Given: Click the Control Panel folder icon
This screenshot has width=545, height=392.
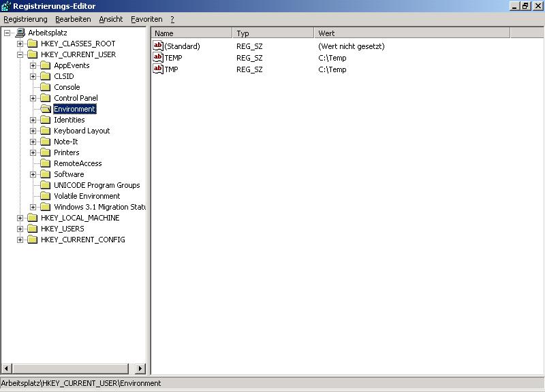Looking at the screenshot, I should click(x=46, y=98).
